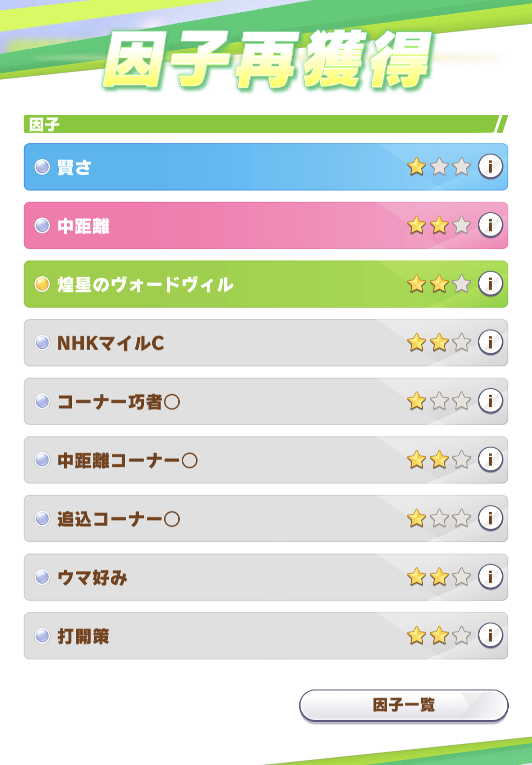Click the 因子 section header
Viewport: 532px width, 765px height.
(x=44, y=124)
